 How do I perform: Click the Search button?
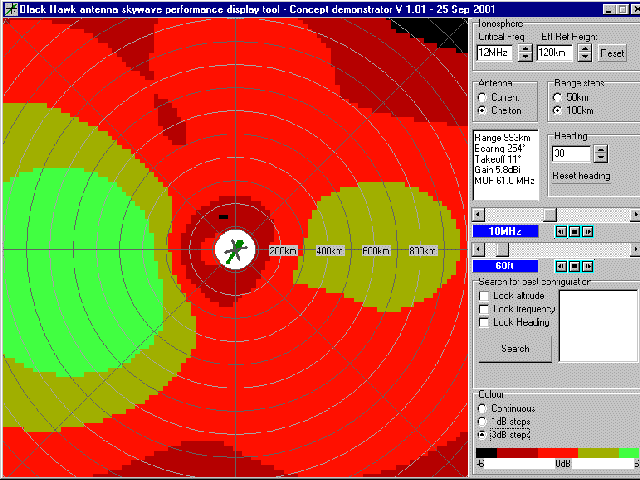pos(515,349)
